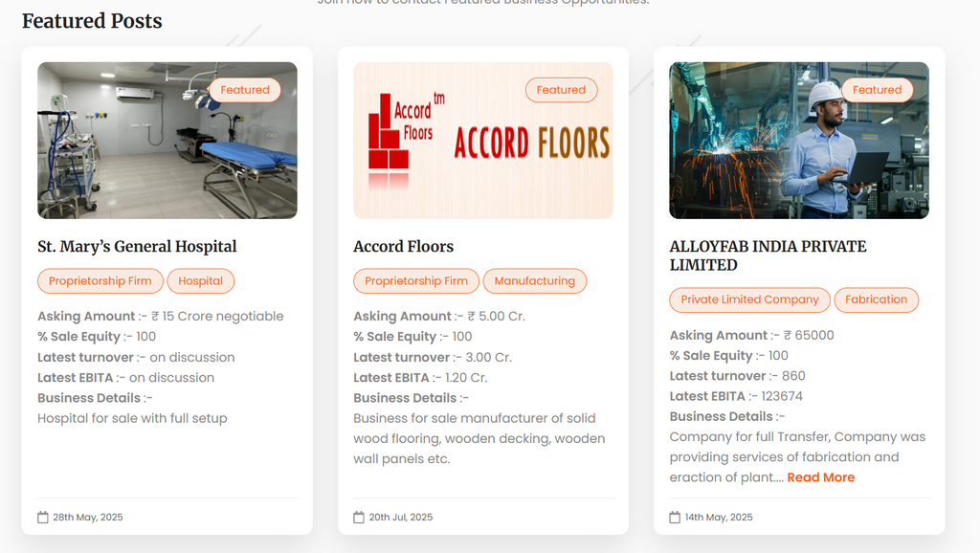Open the Accord Floors listing title

coord(404,247)
